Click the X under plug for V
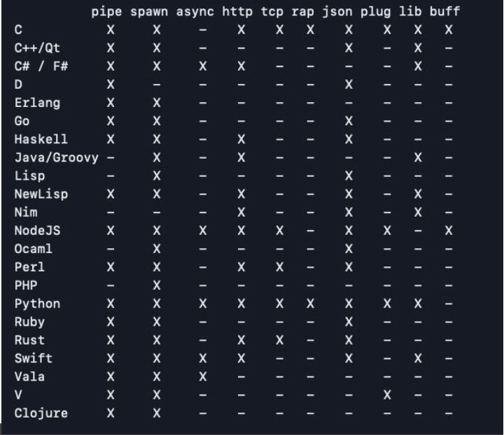Image resolution: width=504 pixels, height=435 pixels. (x=387, y=394)
